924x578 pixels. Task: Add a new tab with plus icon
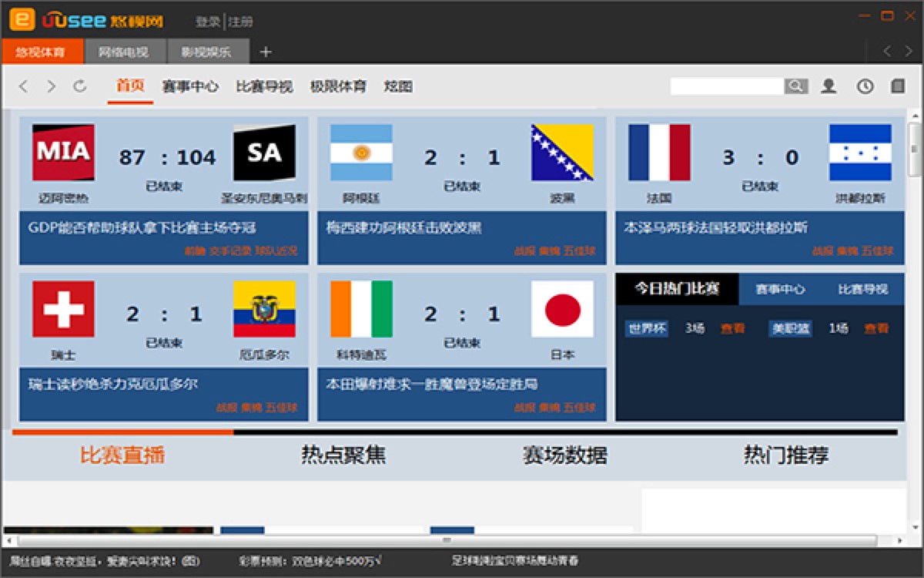click(x=266, y=52)
